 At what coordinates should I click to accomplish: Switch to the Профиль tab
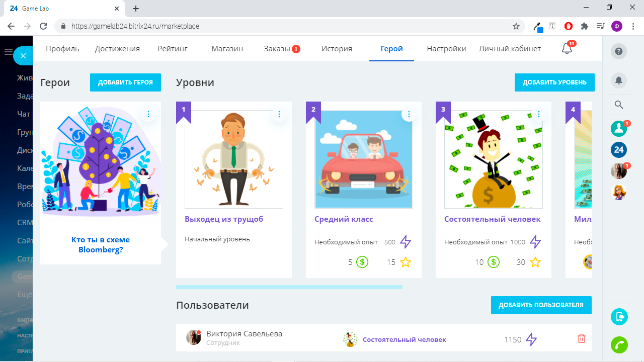click(63, 49)
